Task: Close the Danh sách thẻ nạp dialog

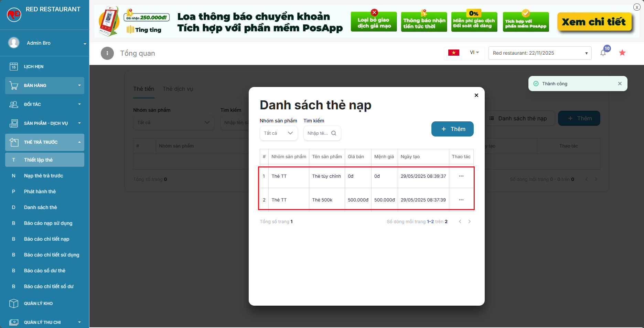Action: point(476,95)
